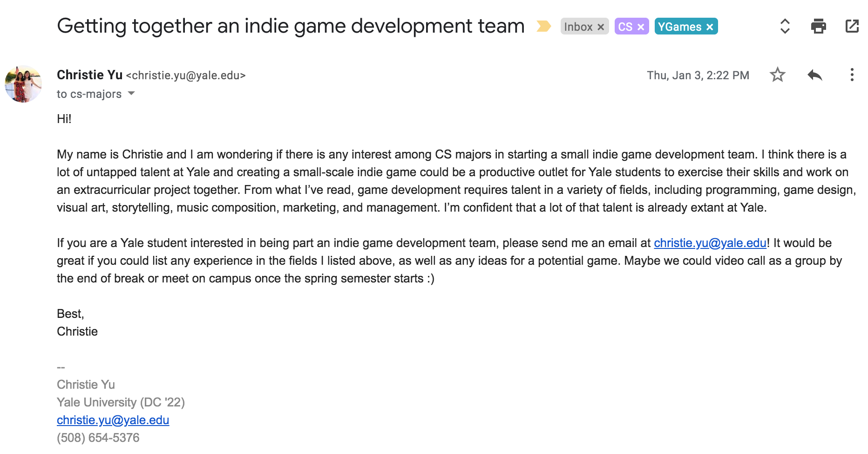Viewport: 868px width, 454px height.
Task: Open the email in a new window
Action: click(852, 26)
